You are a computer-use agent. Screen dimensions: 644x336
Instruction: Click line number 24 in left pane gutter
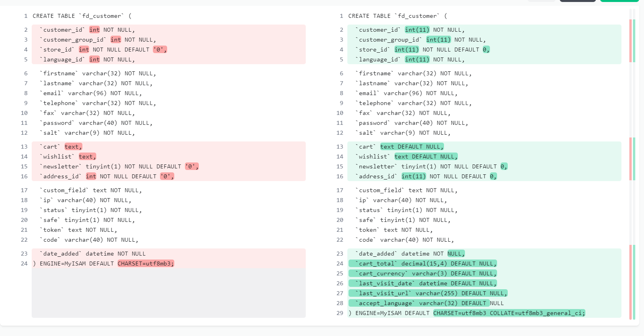24,263
